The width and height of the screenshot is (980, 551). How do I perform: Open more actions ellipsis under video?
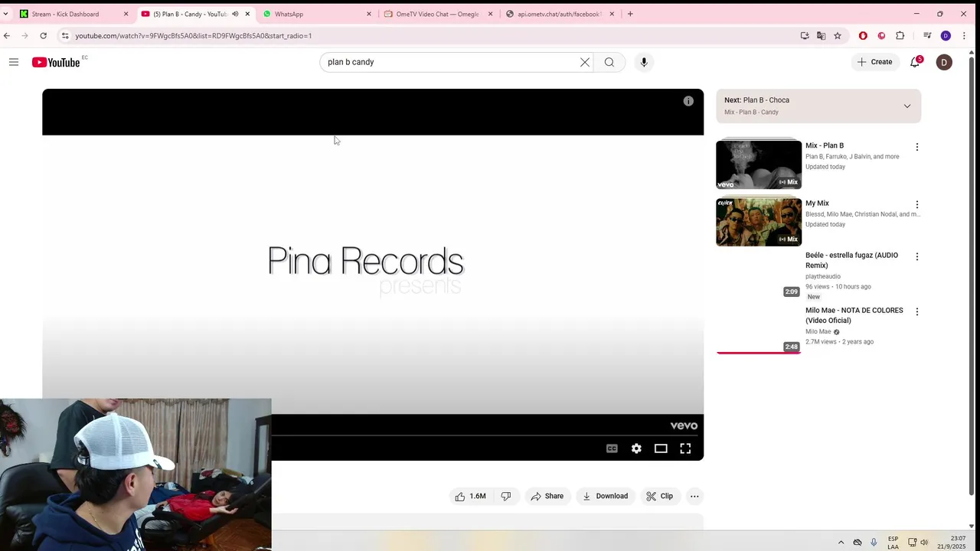pos(694,496)
